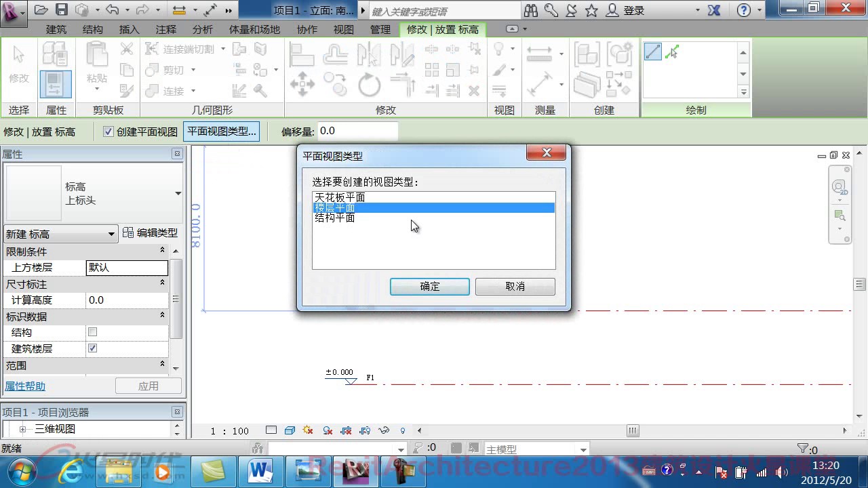Collapse the 限制条件 section

(162, 251)
